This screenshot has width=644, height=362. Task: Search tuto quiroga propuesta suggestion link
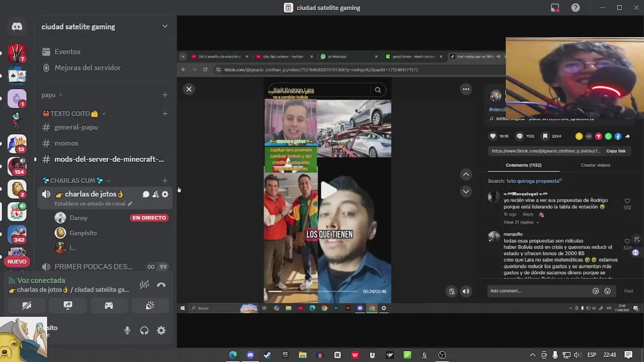(534, 181)
